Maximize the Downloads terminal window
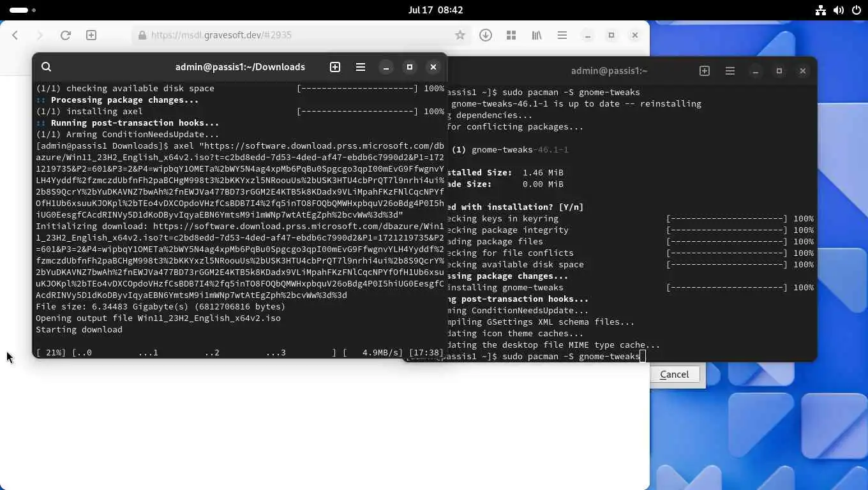Image resolution: width=868 pixels, height=490 pixels. [410, 67]
